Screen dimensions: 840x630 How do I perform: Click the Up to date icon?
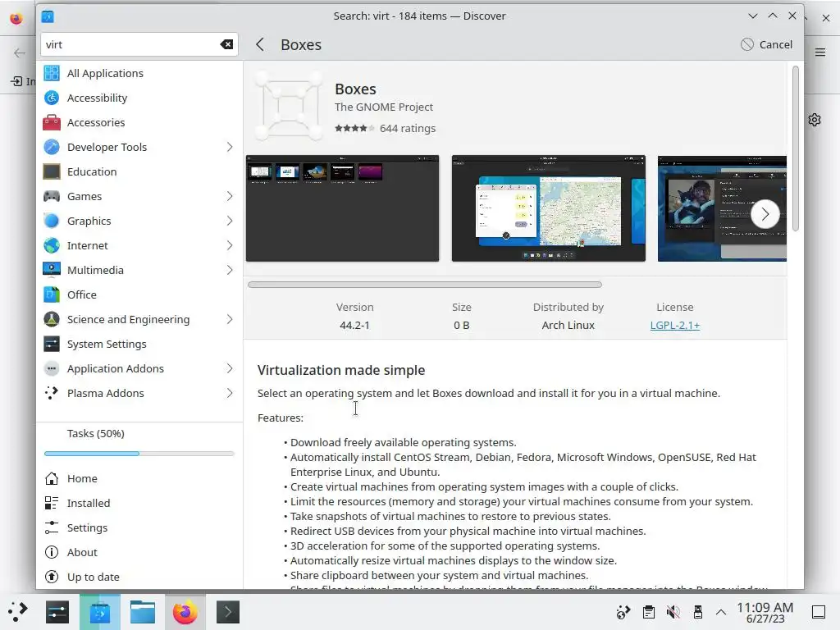[52, 577]
